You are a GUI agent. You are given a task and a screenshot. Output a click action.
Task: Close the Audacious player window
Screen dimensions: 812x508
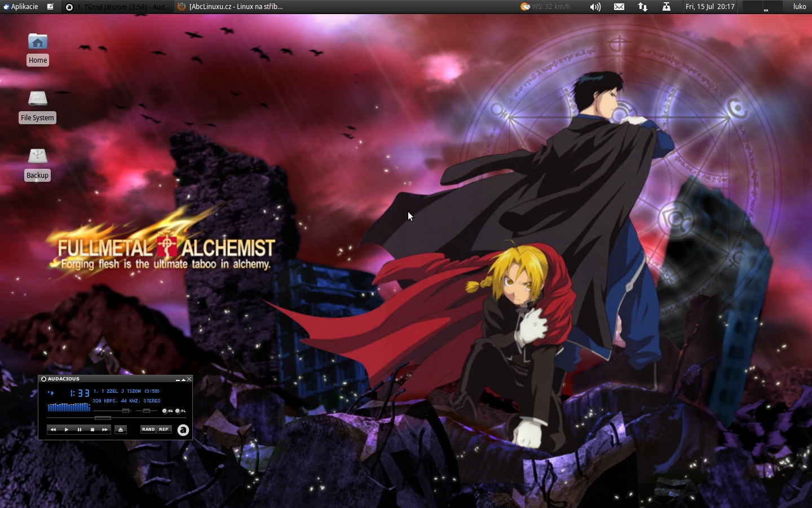[x=189, y=379]
